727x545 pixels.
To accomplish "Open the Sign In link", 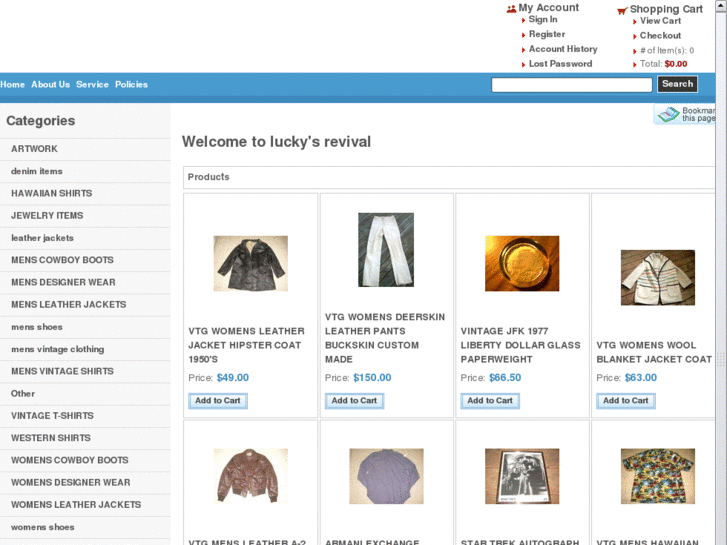I will 542,19.
